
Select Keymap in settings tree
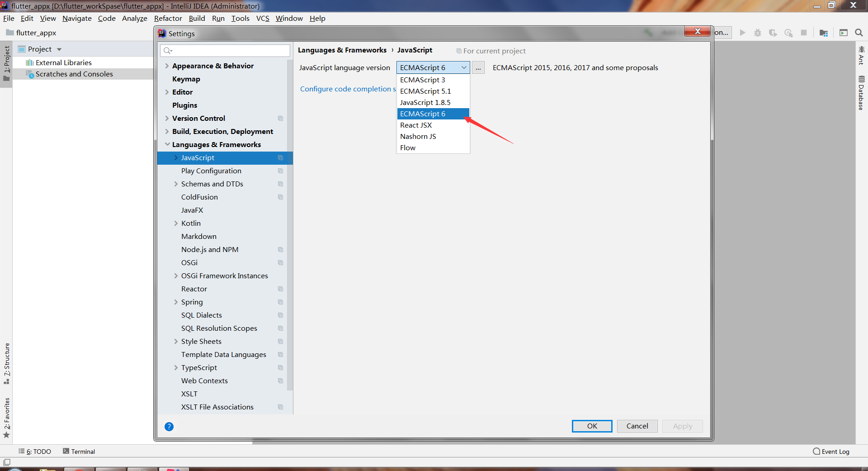click(186, 79)
